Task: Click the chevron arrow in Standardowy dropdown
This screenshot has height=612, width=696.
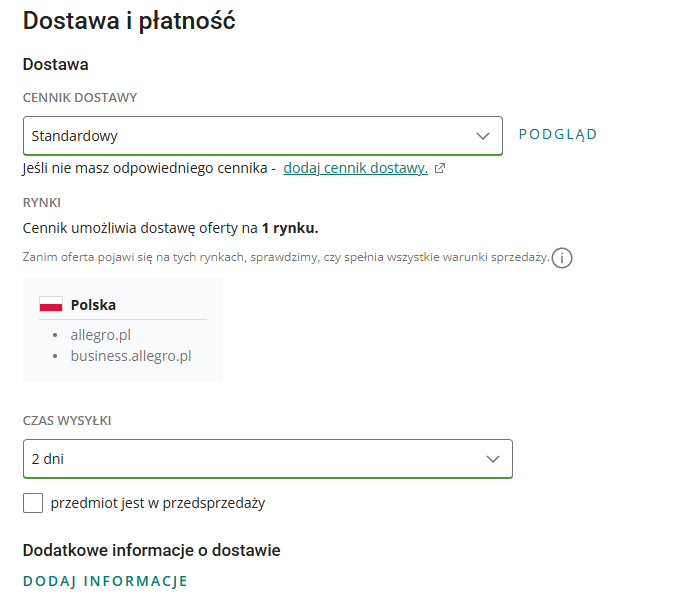Action: 483,135
